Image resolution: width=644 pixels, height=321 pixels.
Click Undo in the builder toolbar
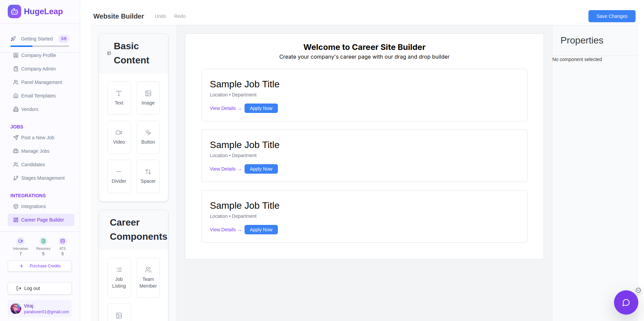coord(160,16)
